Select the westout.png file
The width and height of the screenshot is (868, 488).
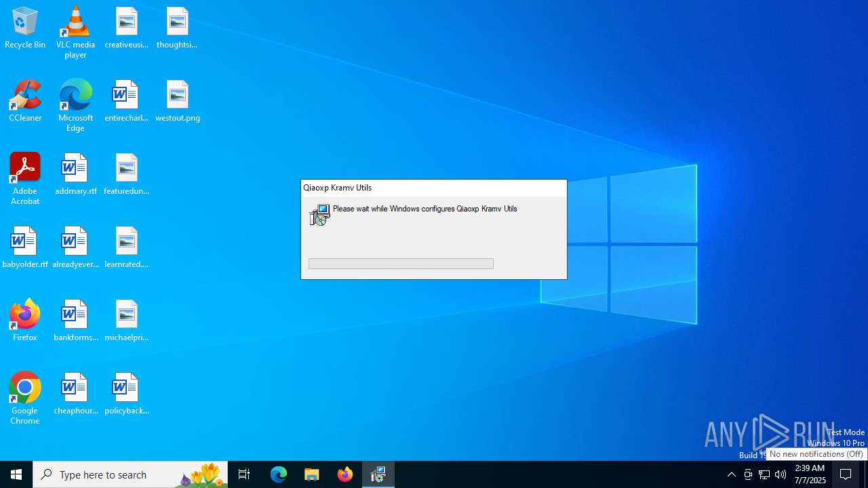177,102
